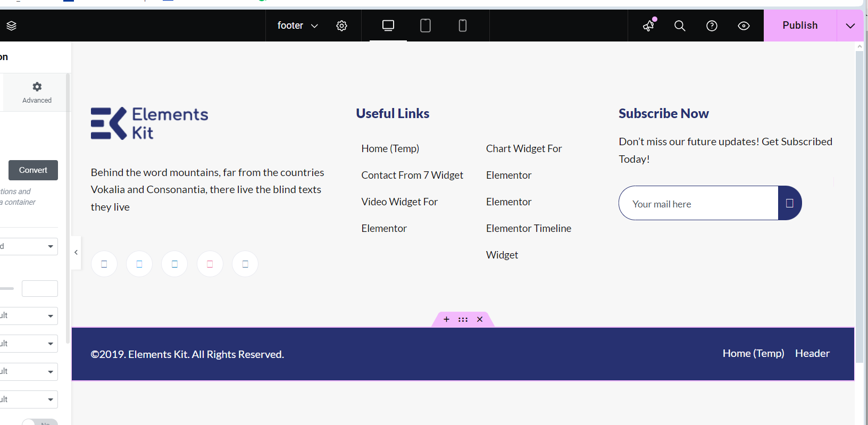The width and height of the screenshot is (868, 425).
Task: Toggle the No switch in the left panel
Action: coord(40,422)
